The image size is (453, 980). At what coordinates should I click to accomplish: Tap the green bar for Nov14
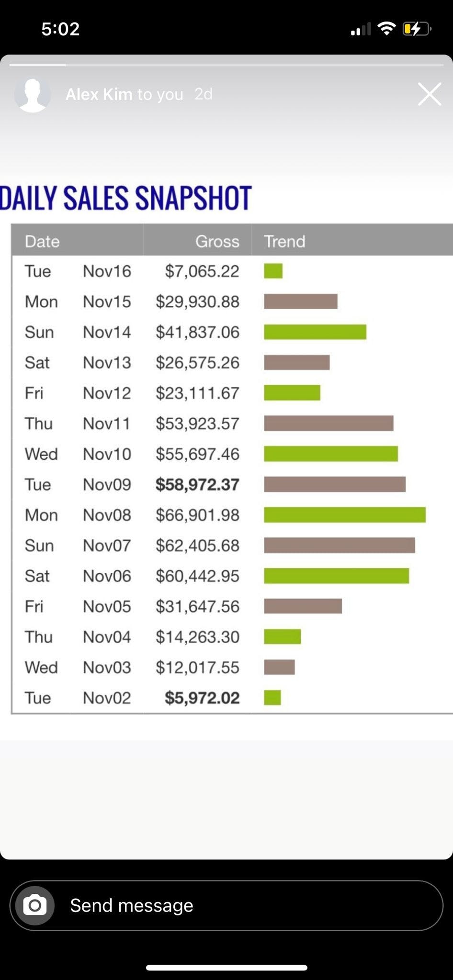(x=315, y=332)
